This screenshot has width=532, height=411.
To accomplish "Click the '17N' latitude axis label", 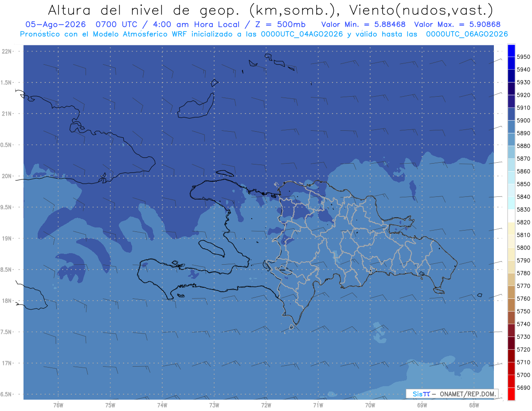I will 8,364.
